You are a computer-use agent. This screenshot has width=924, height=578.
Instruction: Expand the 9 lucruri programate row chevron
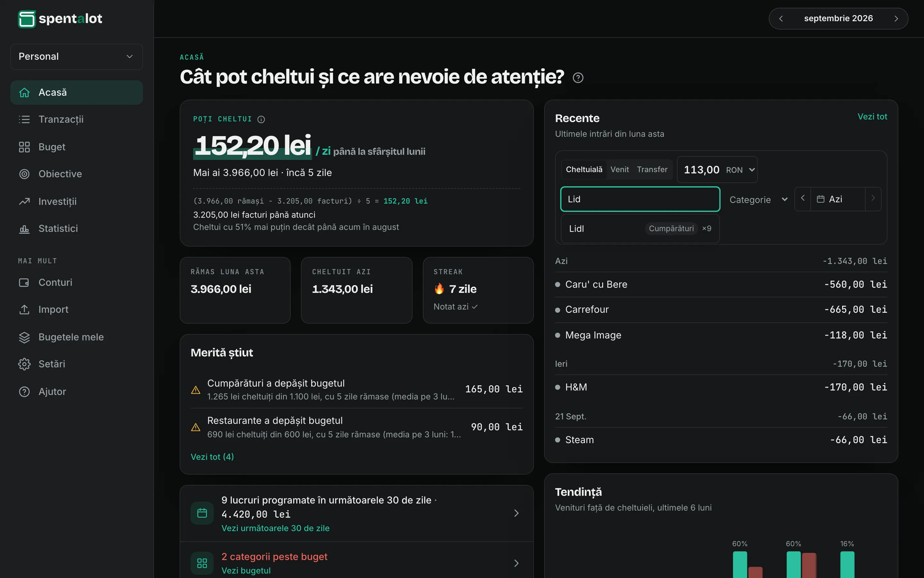[516, 513]
